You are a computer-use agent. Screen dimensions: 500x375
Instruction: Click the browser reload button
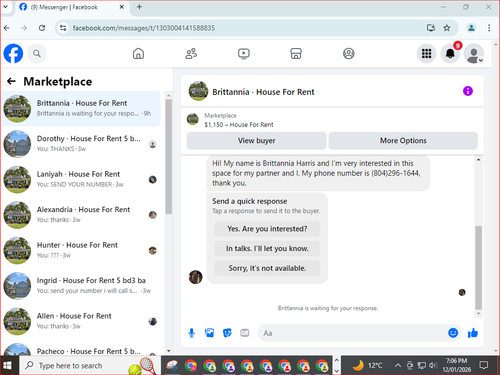[x=42, y=28]
